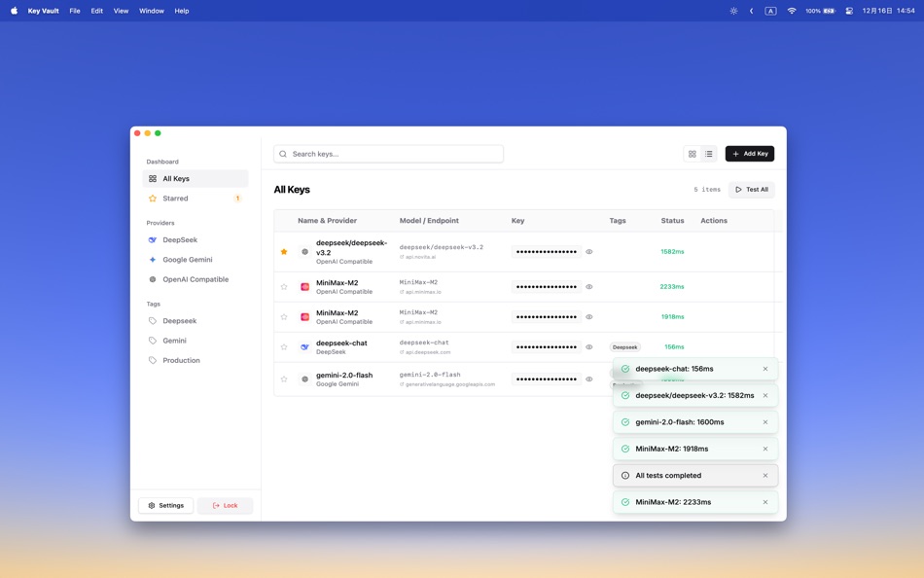This screenshot has height=578, width=924.
Task: Dismiss the All tests completed notification
Action: tap(765, 476)
